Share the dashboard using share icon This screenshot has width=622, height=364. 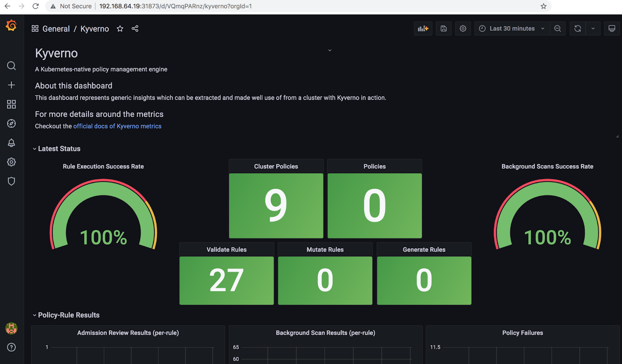tap(135, 29)
